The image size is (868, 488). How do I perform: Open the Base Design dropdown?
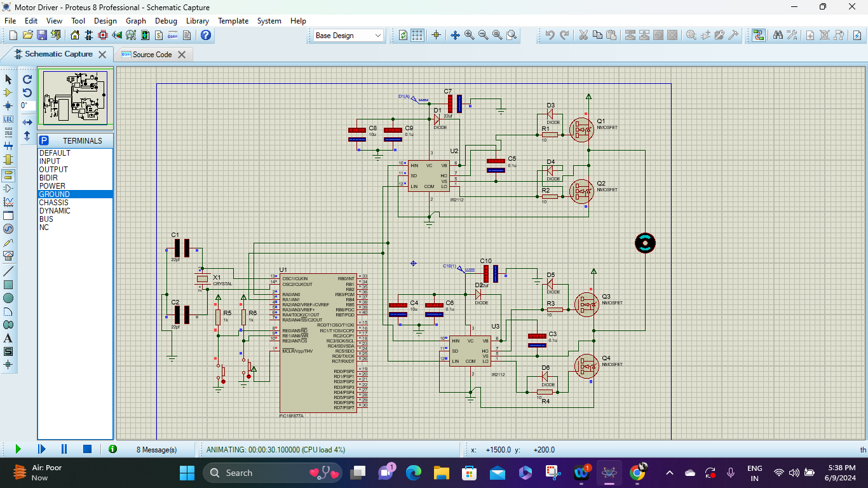coord(348,36)
